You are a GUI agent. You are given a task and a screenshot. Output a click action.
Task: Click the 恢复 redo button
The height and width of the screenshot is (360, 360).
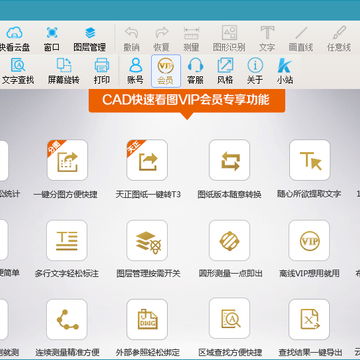[162, 39]
